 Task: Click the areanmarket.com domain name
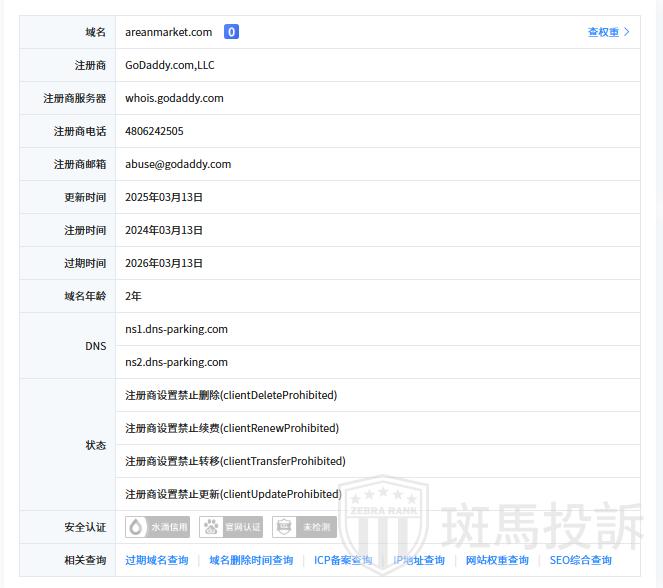click(168, 32)
